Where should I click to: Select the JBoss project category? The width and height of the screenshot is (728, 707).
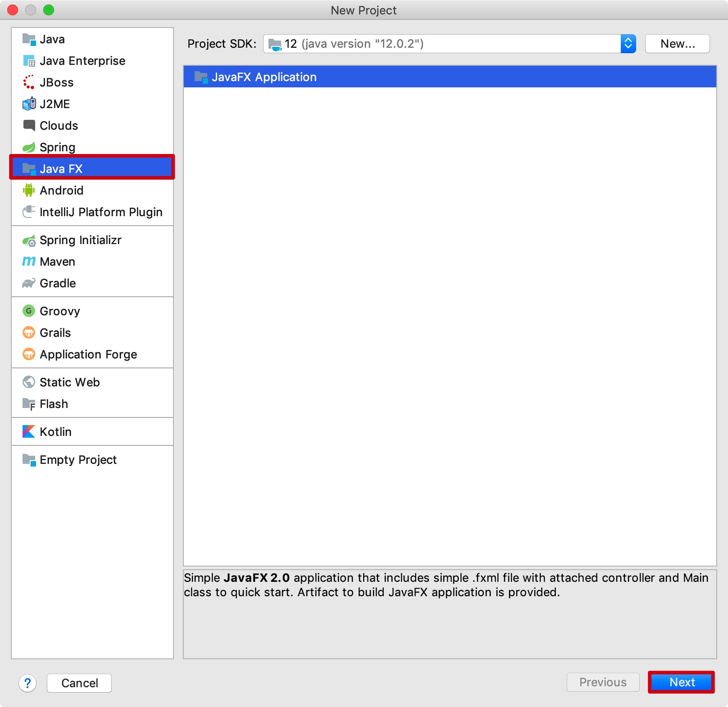pos(56,82)
